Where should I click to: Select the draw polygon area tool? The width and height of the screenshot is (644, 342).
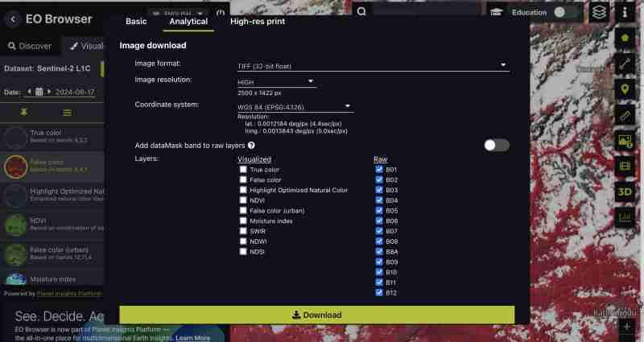[625, 38]
